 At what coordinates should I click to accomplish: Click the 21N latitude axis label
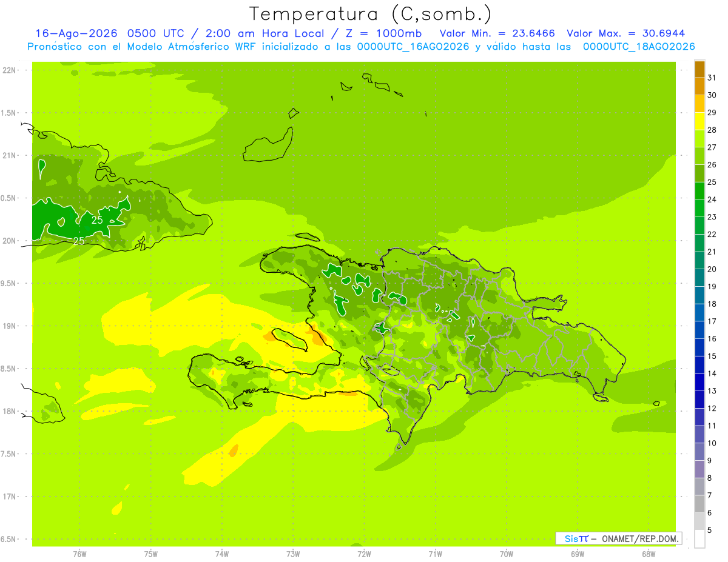pyautogui.click(x=10, y=155)
